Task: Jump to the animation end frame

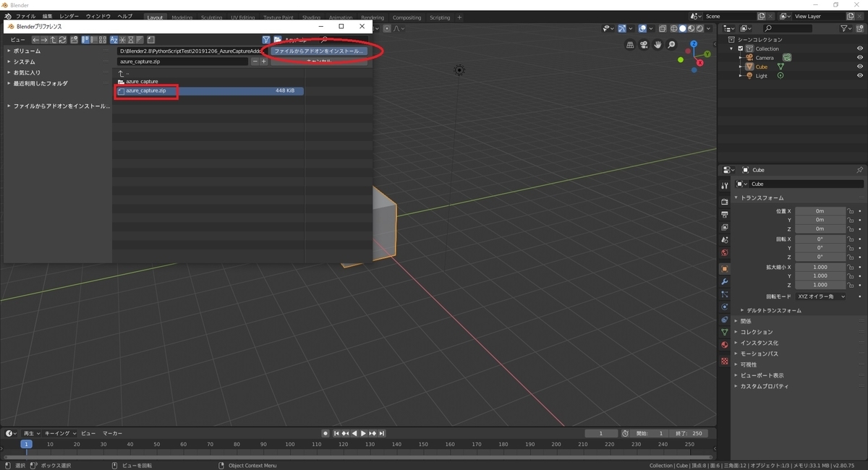Action: [382, 433]
